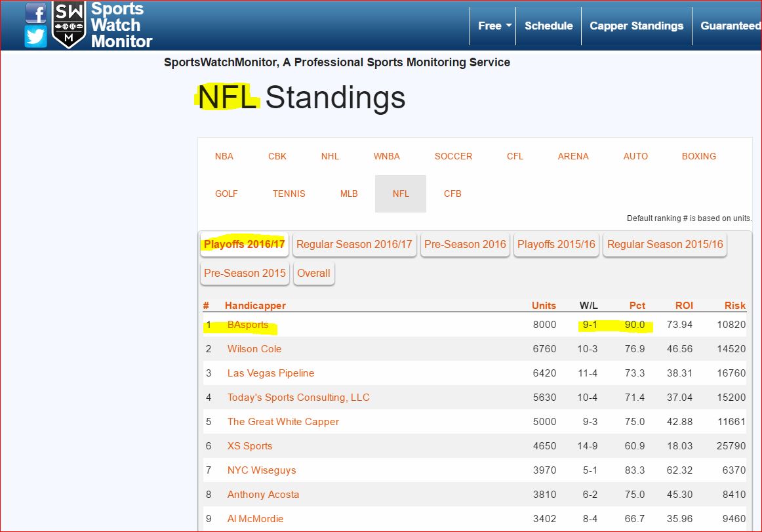Sort by the # column header
Image resolution: width=762 pixels, height=532 pixels.
[x=206, y=306]
